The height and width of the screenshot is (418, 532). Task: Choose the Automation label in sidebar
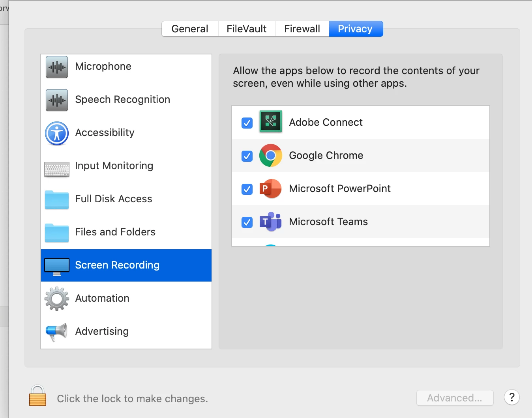[102, 298]
